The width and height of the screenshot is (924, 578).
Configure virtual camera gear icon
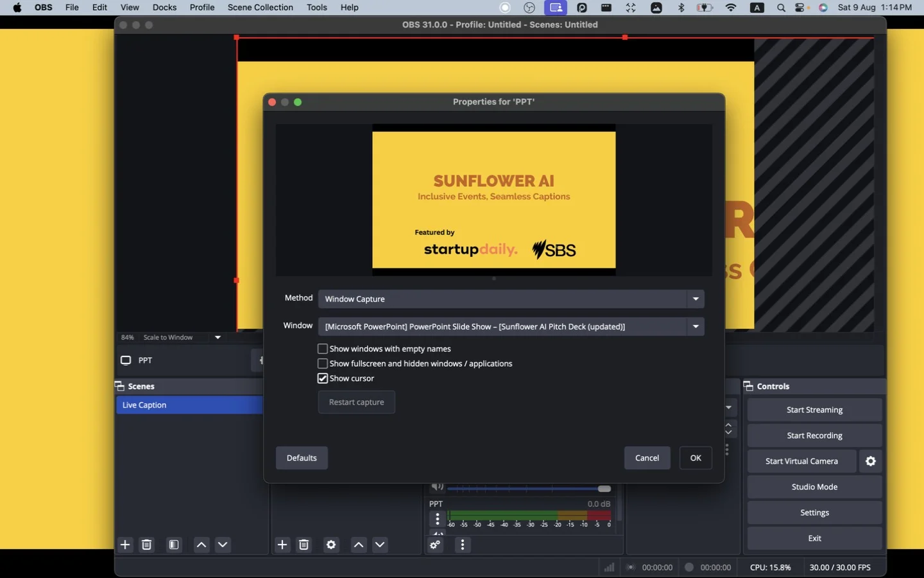tap(871, 461)
